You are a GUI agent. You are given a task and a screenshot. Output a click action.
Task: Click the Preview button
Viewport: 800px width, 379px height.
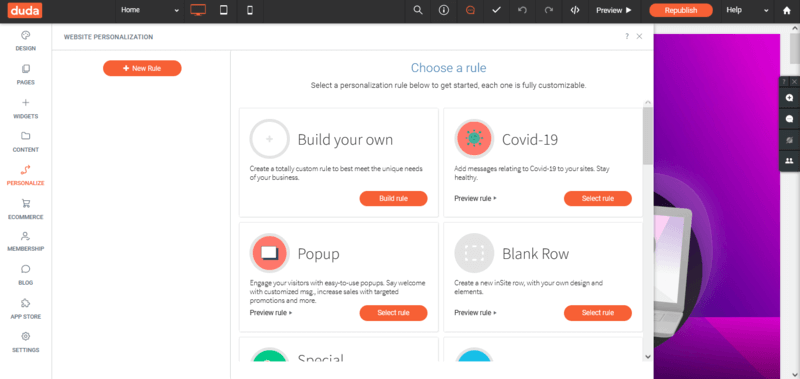point(614,10)
